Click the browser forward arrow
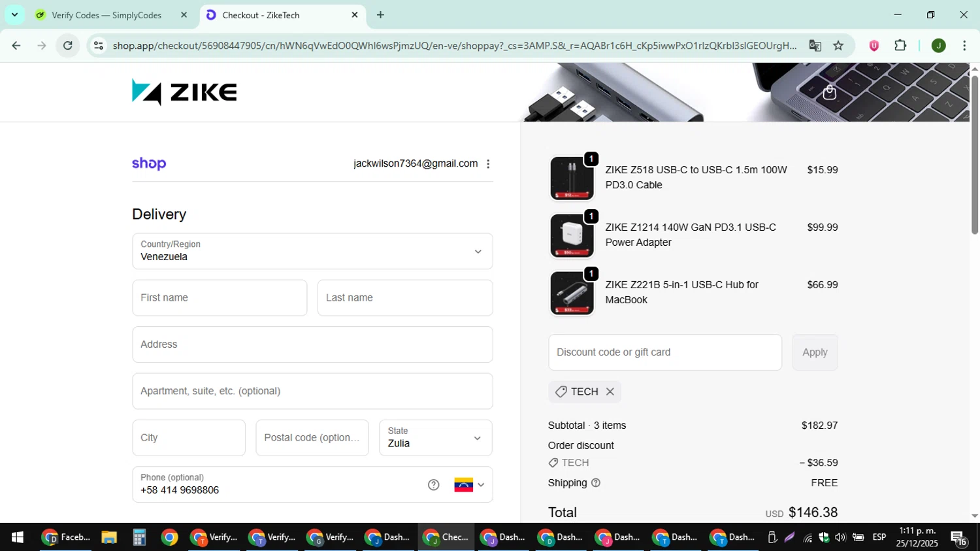The height and width of the screenshot is (551, 980). 42,46
